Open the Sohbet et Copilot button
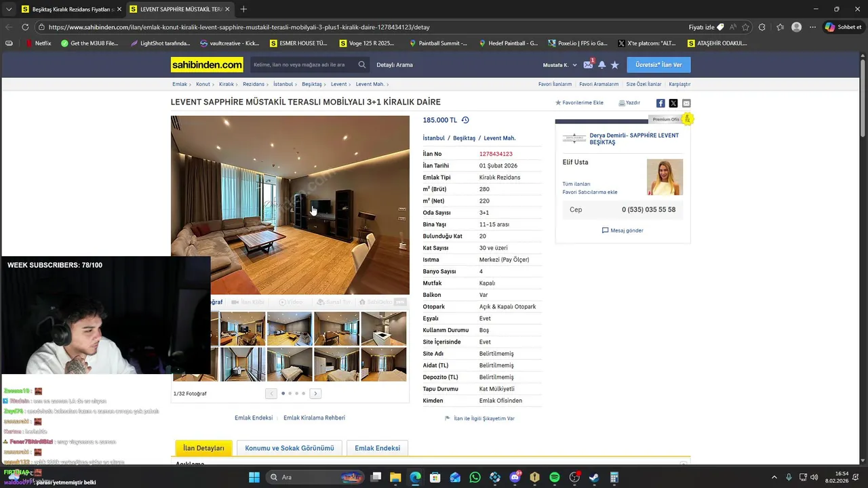This screenshot has width=868, height=488. click(844, 27)
